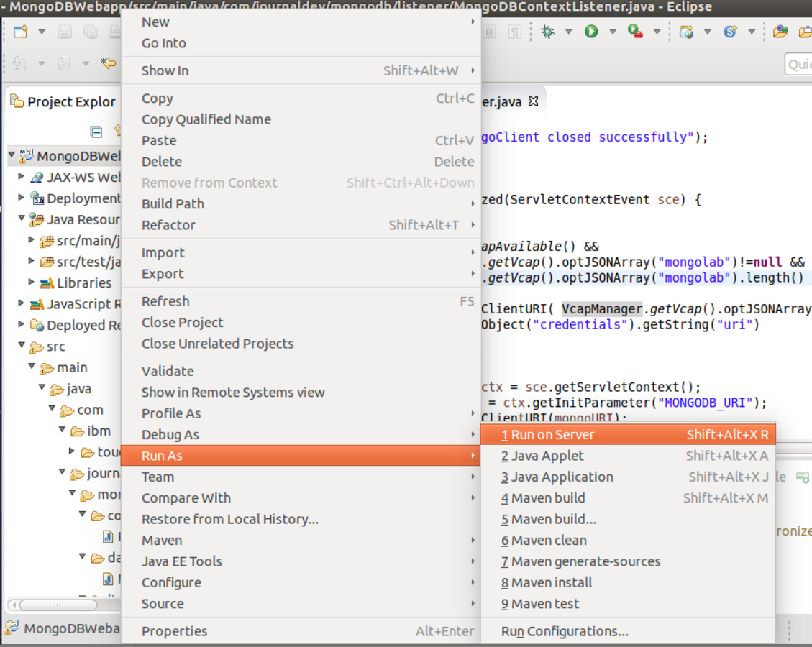Click inside the Quick Access field
This screenshot has width=812, height=647.
point(798,64)
